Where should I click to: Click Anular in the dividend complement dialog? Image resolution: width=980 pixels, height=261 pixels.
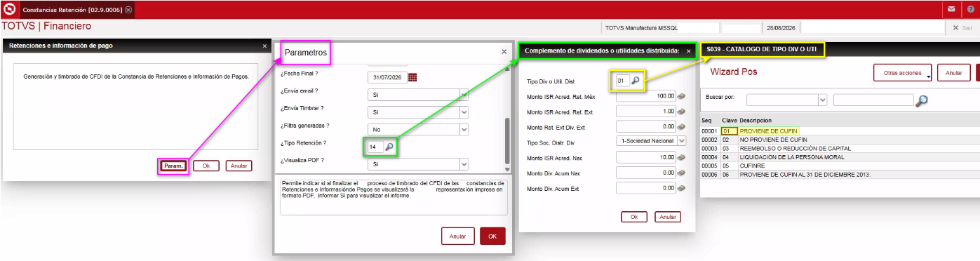[668, 217]
